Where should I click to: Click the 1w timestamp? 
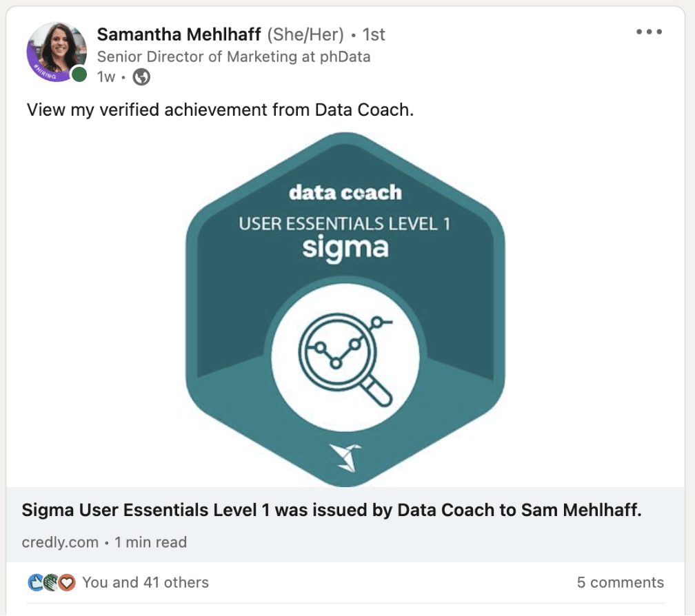[x=105, y=79]
